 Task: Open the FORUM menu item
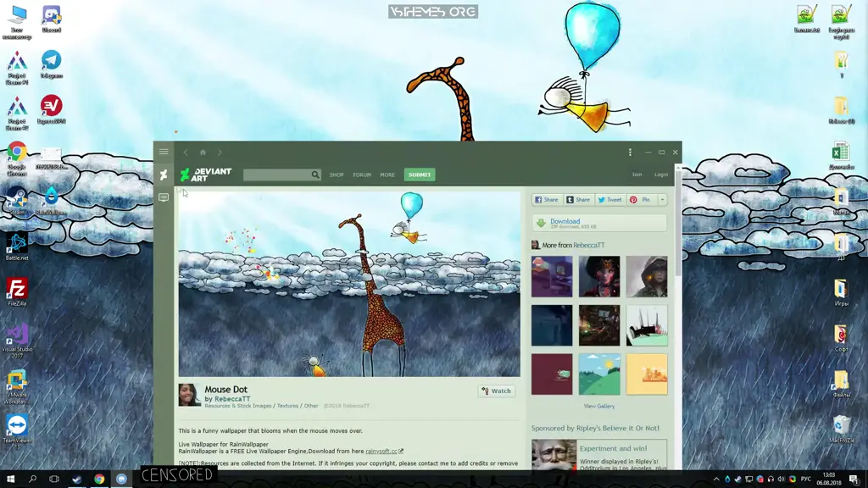[362, 175]
